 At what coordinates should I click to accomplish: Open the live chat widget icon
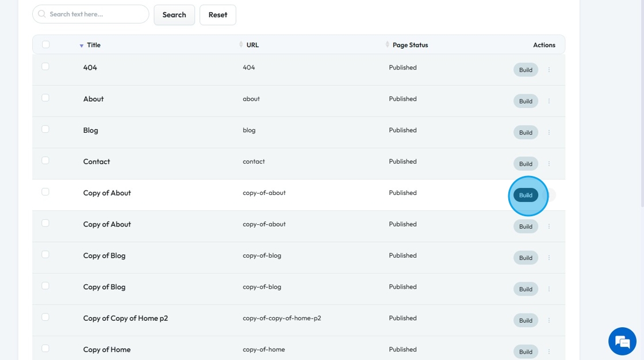[x=622, y=341]
